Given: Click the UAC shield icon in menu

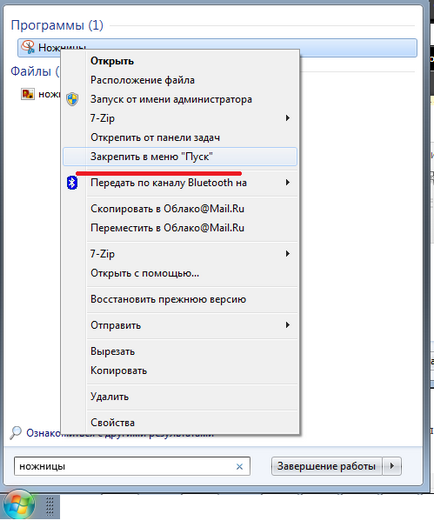Looking at the screenshot, I should pos(72,99).
